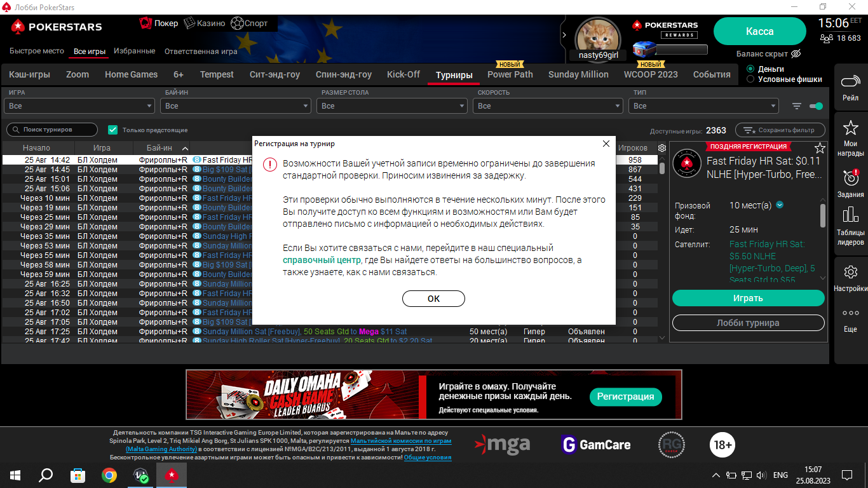Screen dimensions: 868x488
Task: Click the collapse arrow left of the avatar
Action: (564, 35)
